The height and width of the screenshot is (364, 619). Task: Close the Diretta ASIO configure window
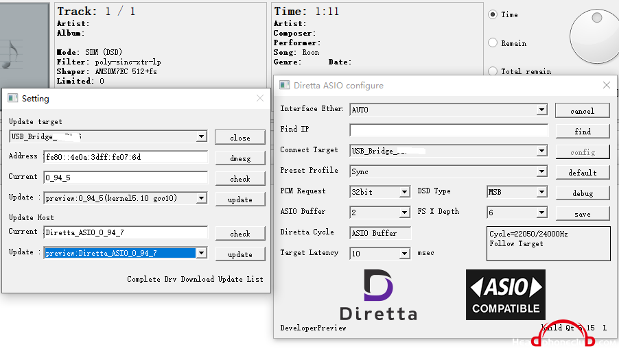coord(607,85)
